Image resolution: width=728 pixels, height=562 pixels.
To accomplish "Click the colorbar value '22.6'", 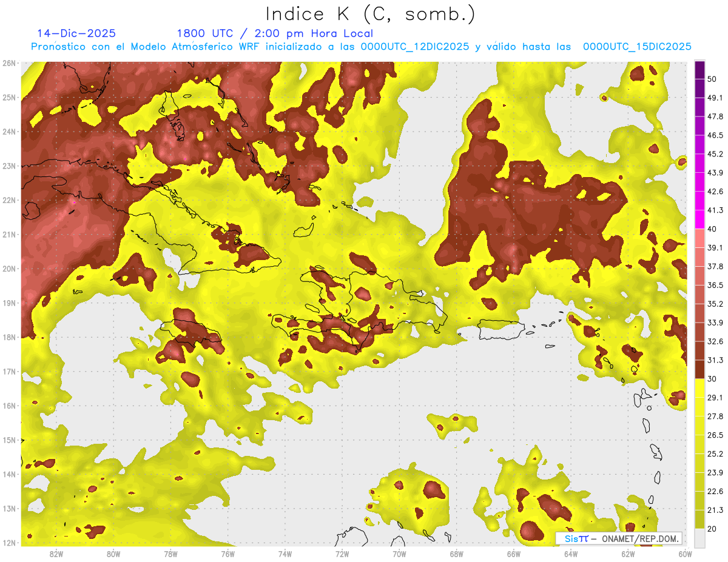I will [715, 491].
